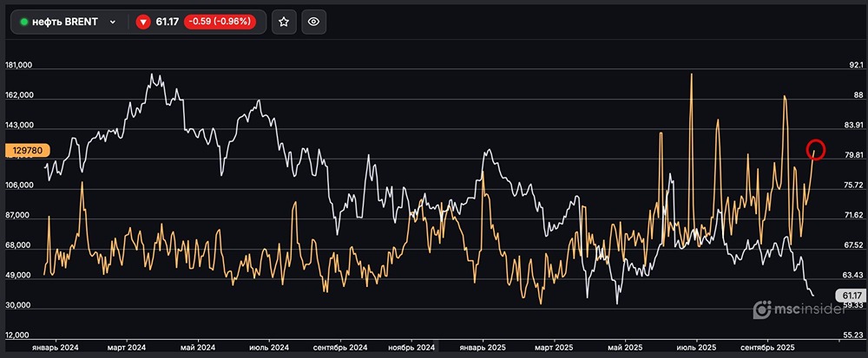
Task: Click the 143,000 left-axis value
Action: click(19, 126)
